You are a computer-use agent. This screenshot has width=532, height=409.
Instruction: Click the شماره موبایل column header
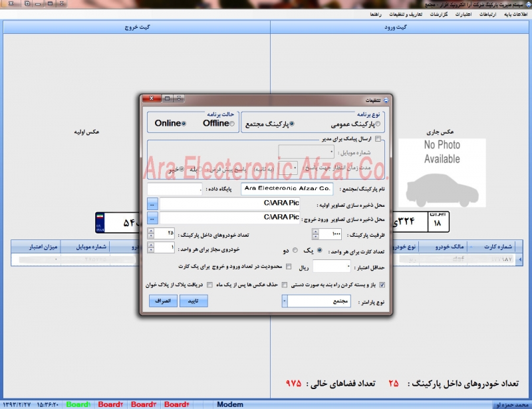[85, 247]
